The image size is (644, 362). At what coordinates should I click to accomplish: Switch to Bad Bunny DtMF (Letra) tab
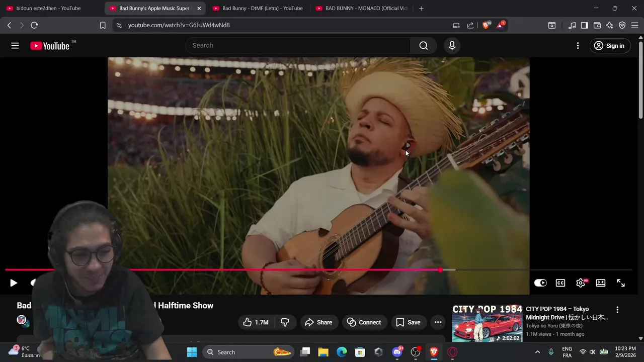pyautogui.click(x=258, y=8)
